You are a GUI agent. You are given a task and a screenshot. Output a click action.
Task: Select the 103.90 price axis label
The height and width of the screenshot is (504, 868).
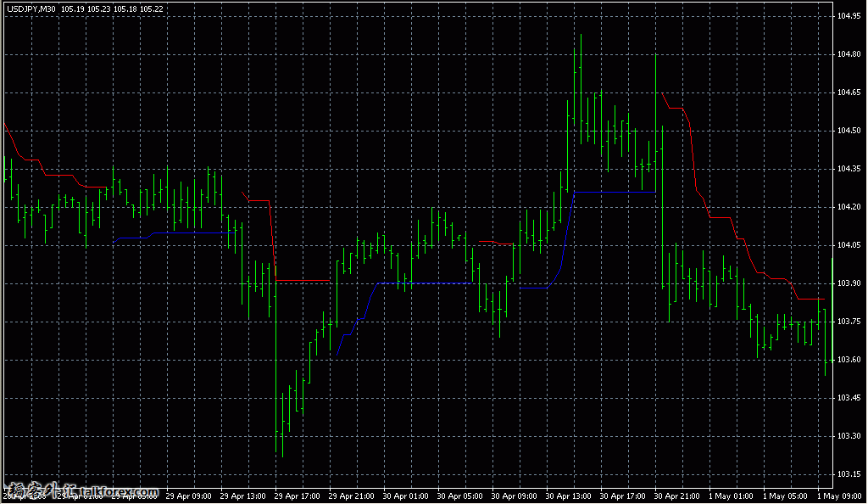pyautogui.click(x=849, y=283)
